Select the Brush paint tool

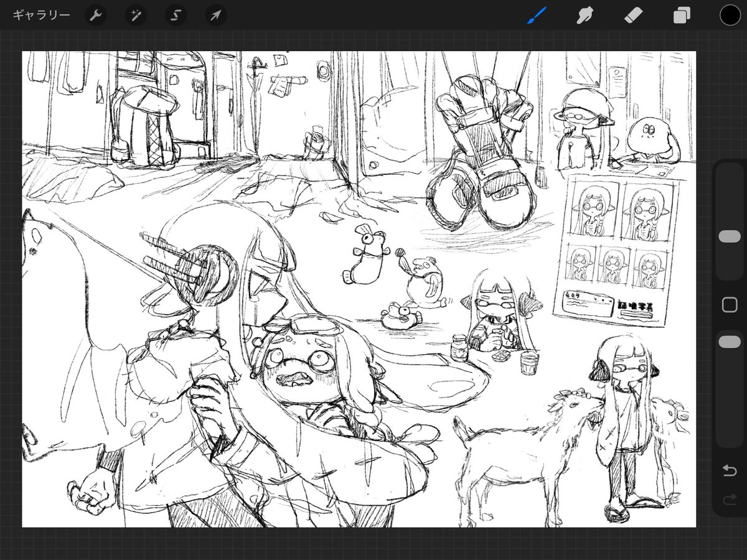[x=536, y=15]
